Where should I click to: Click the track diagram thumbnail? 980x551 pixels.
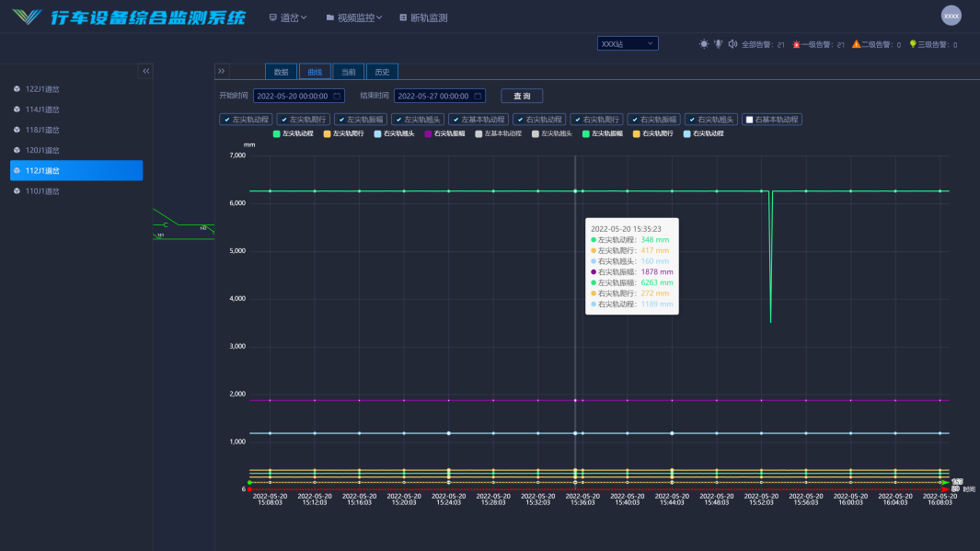click(x=184, y=224)
